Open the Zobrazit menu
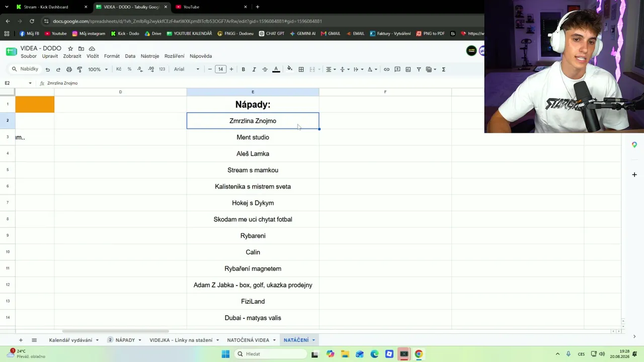644x362 pixels. coord(72,56)
